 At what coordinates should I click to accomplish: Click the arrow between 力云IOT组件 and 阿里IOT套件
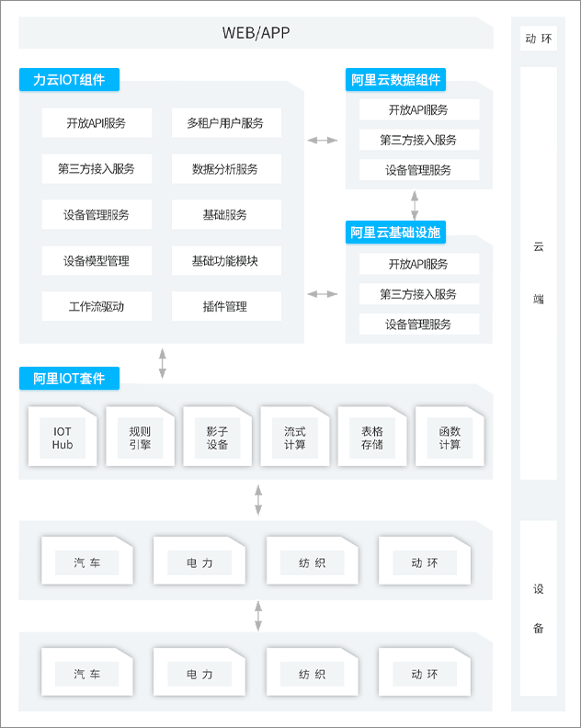click(x=163, y=362)
